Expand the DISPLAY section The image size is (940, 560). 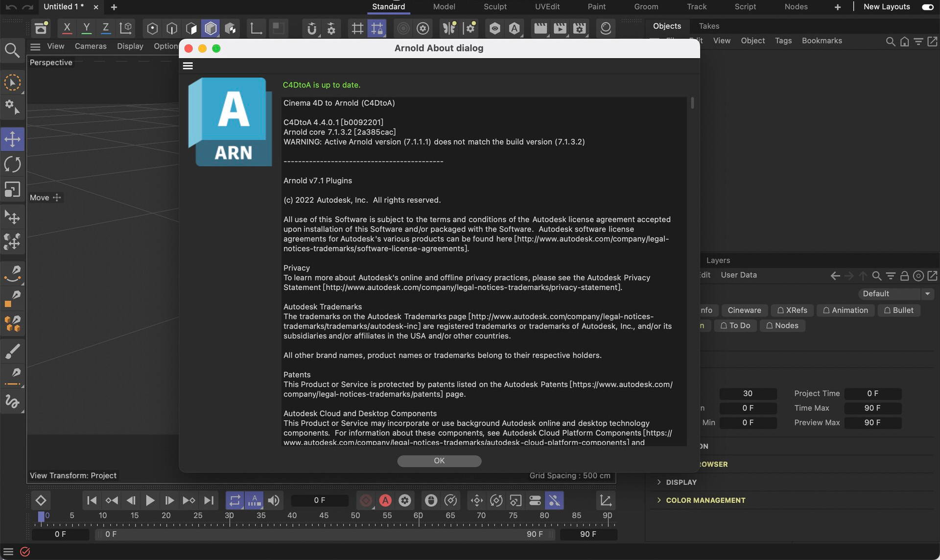pos(681,482)
